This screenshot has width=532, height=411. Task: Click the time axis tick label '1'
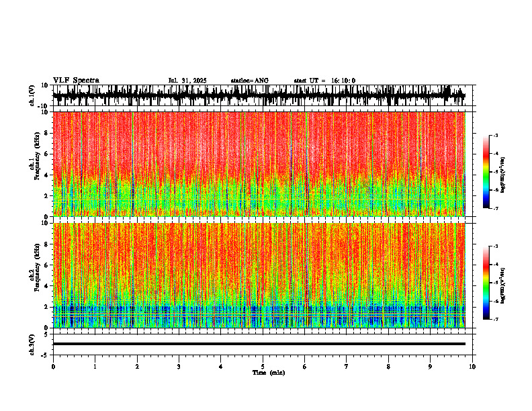coord(95,367)
